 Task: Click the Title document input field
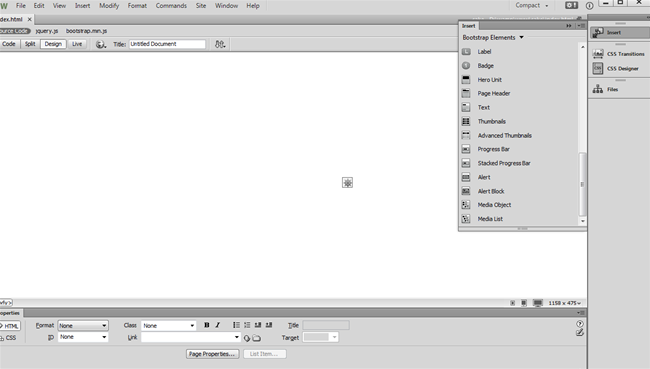click(x=167, y=44)
